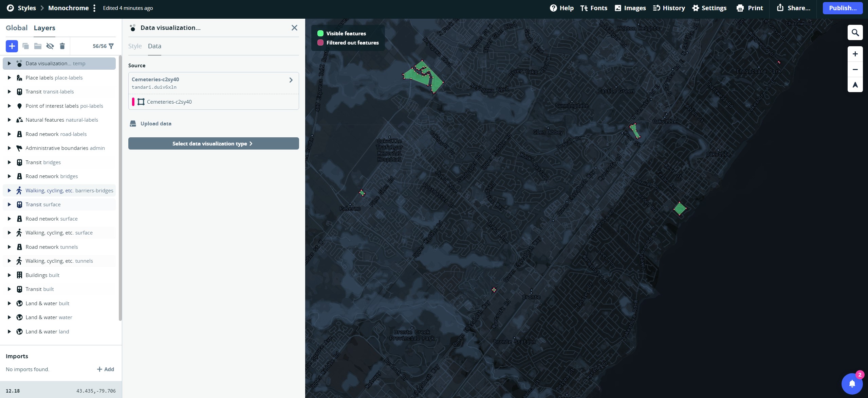Group layers using the folder icon
The image size is (868, 398).
pyautogui.click(x=37, y=46)
